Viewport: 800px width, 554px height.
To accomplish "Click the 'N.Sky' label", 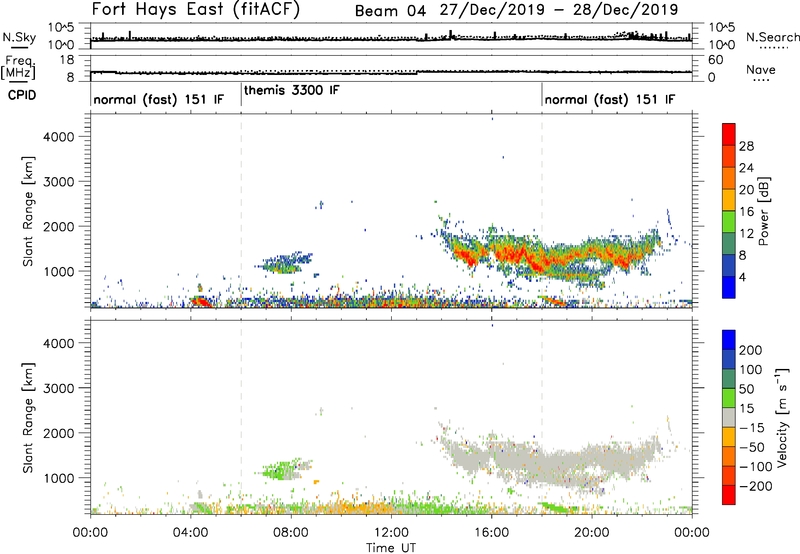I will pyautogui.click(x=19, y=37).
